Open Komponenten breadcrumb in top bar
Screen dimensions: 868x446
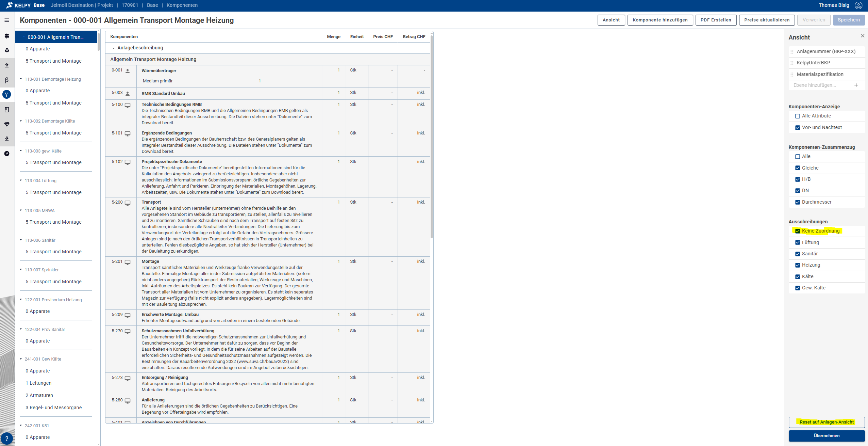(x=182, y=5)
